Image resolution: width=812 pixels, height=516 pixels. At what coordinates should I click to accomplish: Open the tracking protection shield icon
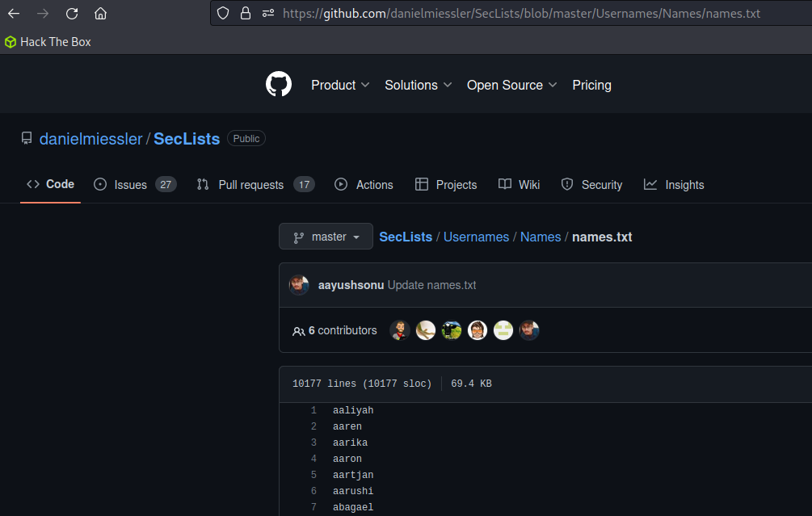(223, 14)
